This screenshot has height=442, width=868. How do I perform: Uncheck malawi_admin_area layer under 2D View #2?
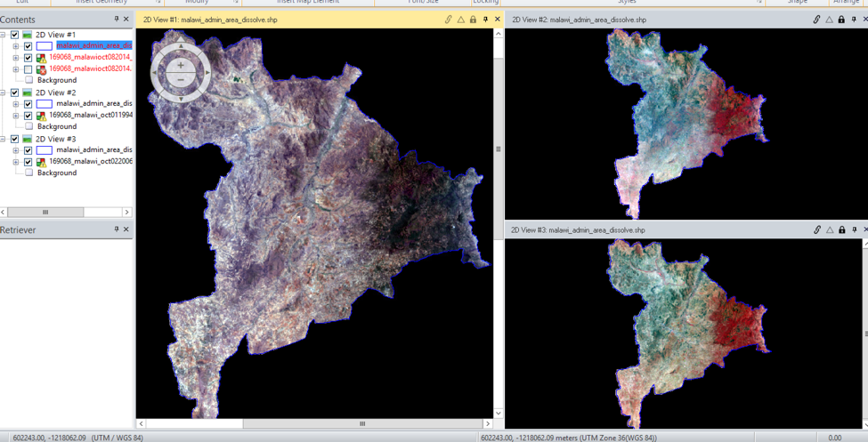[x=28, y=104]
